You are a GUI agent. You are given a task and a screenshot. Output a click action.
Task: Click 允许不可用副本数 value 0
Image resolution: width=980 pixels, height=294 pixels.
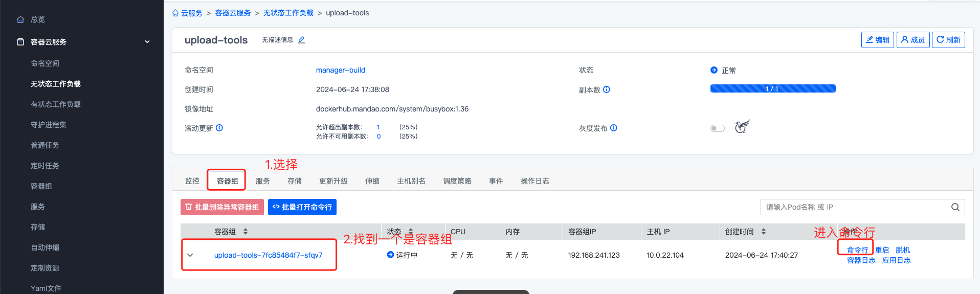(378, 136)
